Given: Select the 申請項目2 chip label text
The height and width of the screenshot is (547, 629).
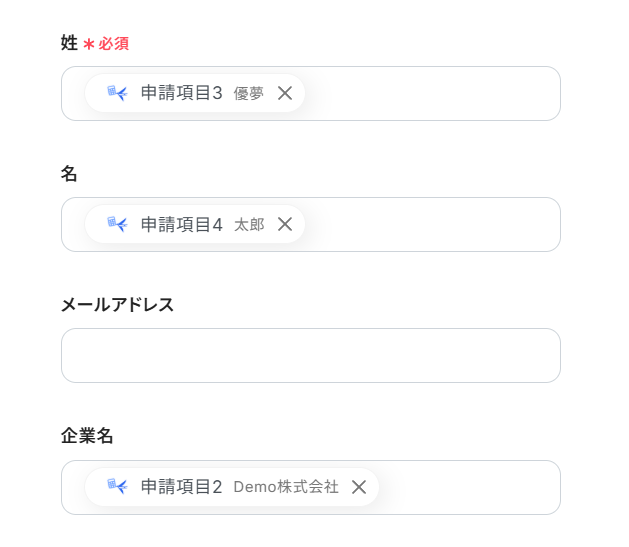Looking at the screenshot, I should click(x=181, y=487).
